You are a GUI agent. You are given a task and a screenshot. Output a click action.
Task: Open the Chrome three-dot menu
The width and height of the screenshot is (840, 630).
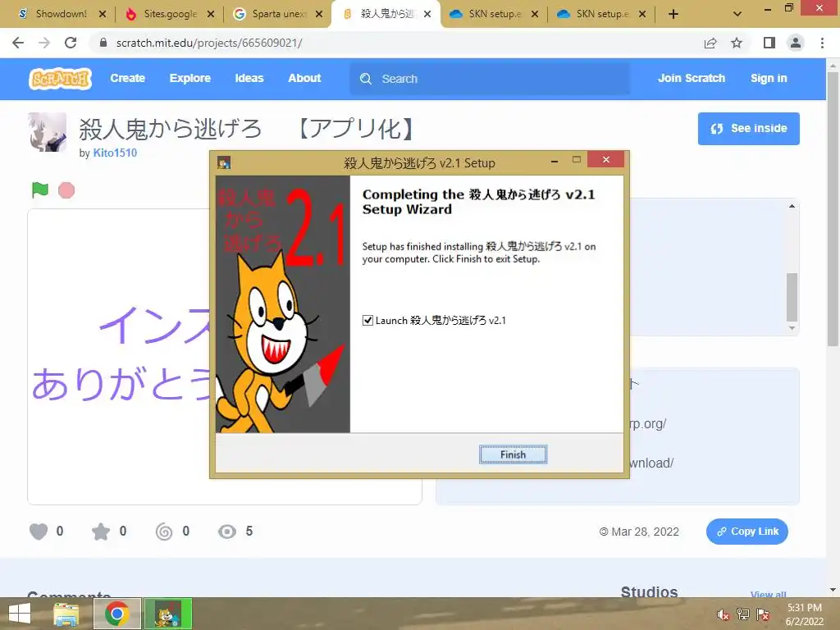click(x=822, y=43)
